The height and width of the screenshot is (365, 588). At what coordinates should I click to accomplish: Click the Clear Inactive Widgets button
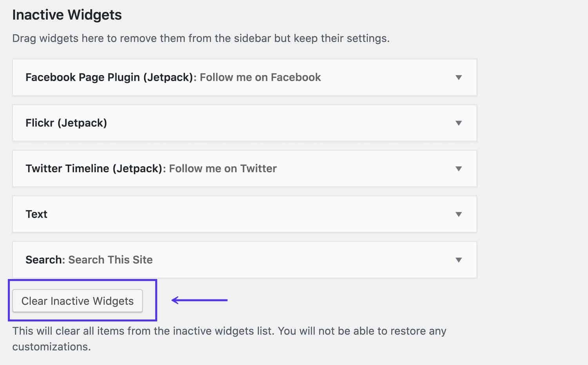[77, 301]
